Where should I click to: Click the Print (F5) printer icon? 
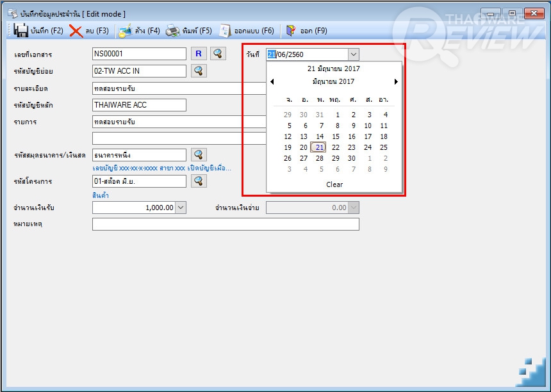(x=172, y=31)
